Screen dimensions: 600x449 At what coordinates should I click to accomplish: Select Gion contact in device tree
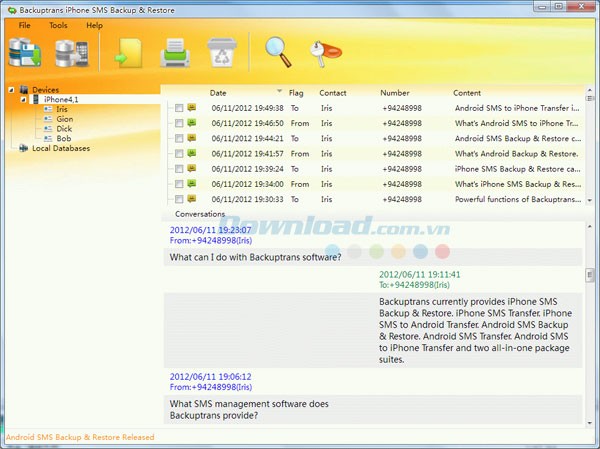click(x=65, y=119)
